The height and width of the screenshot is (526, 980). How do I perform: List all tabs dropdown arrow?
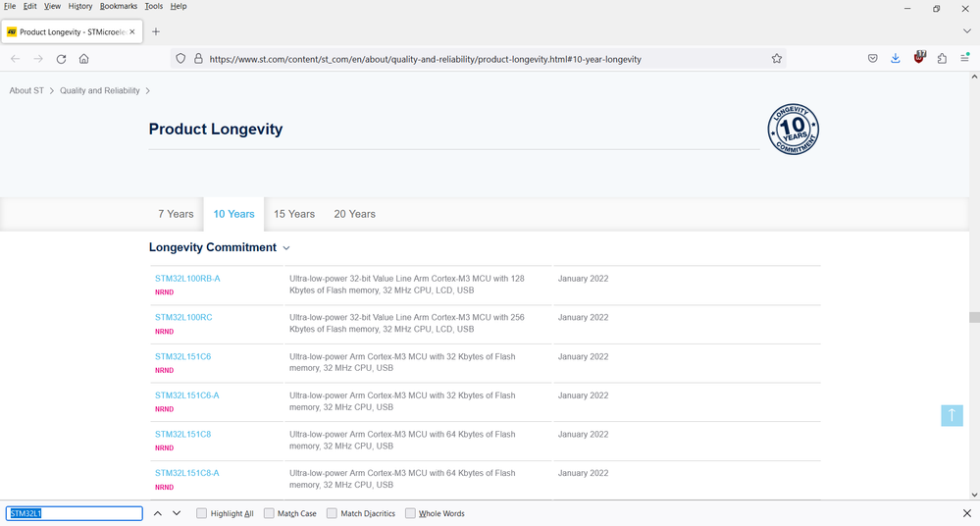[967, 31]
